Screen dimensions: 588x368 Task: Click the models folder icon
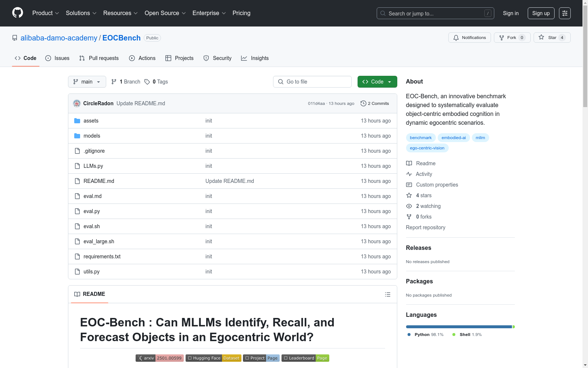point(77,136)
